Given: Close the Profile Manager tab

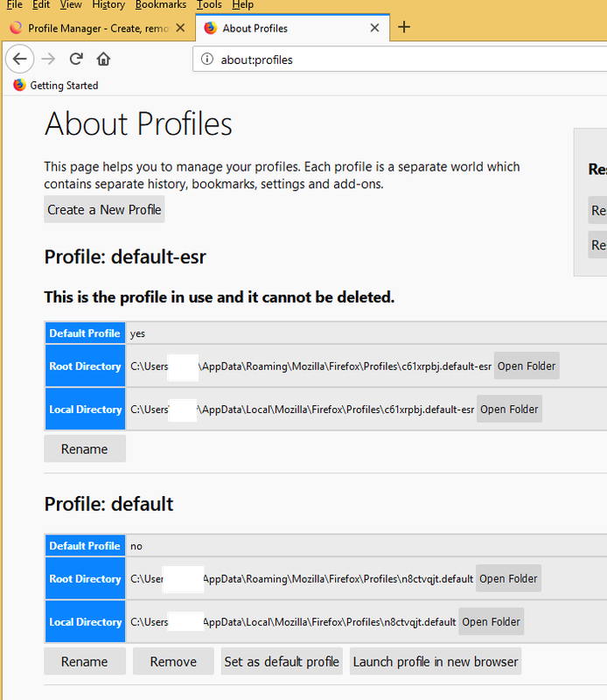Looking at the screenshot, I should [x=180, y=28].
